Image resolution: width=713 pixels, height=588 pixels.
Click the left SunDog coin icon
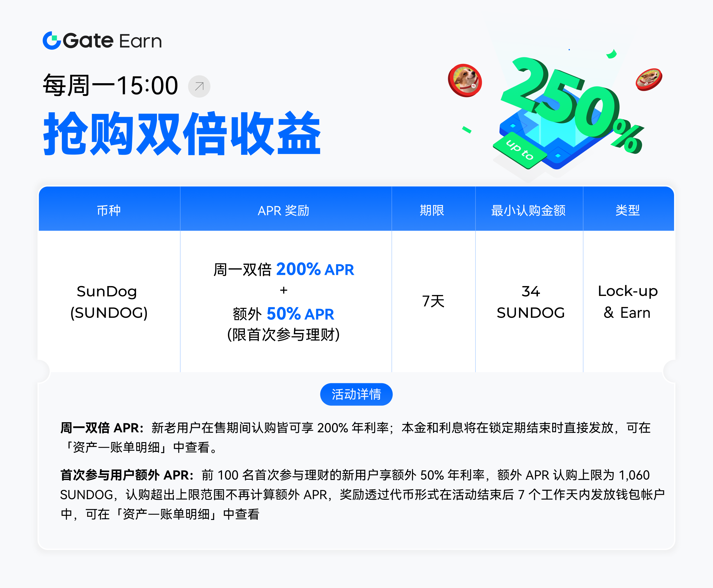(465, 80)
